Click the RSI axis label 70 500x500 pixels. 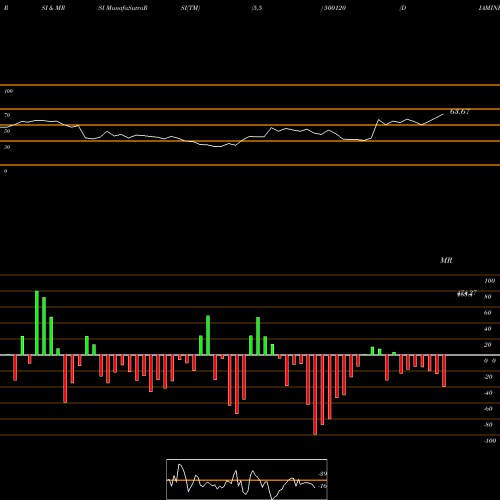(x=7, y=115)
